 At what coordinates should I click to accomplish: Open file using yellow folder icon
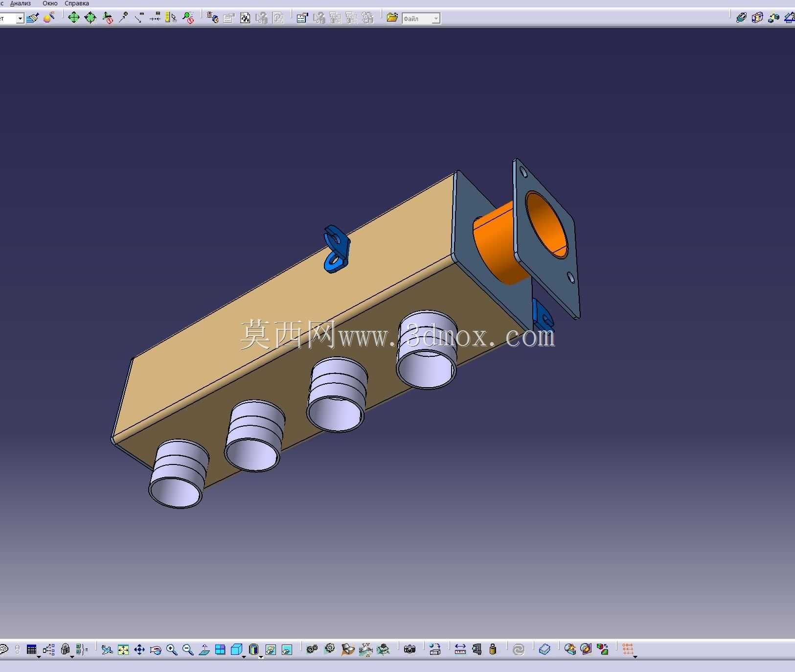point(392,18)
